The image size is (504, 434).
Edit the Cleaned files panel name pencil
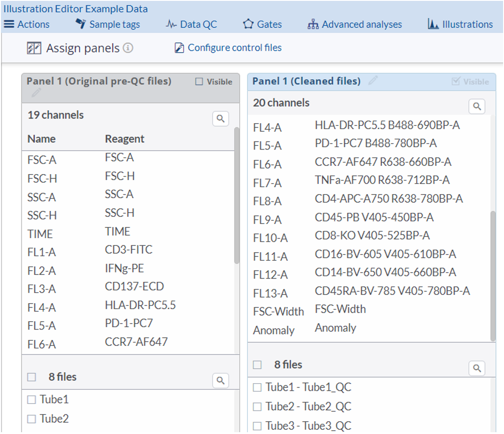[373, 80]
